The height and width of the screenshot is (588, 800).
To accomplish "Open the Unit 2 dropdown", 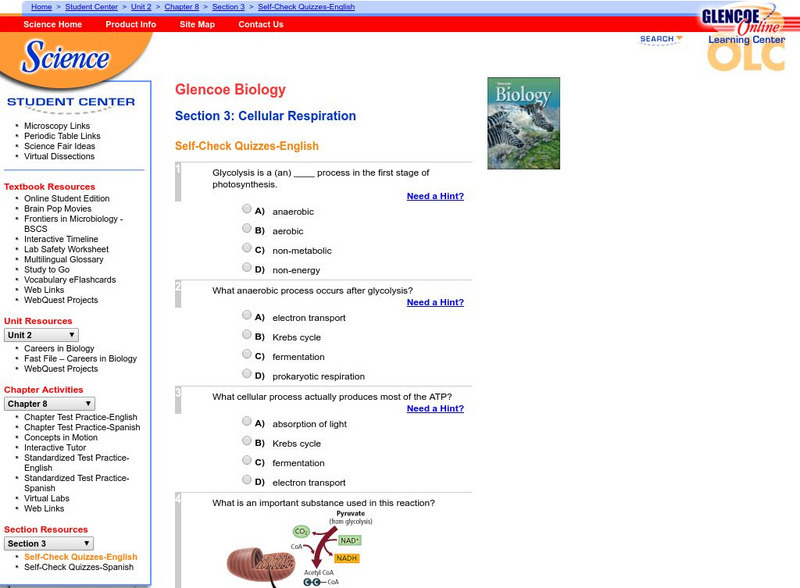I will (x=41, y=335).
